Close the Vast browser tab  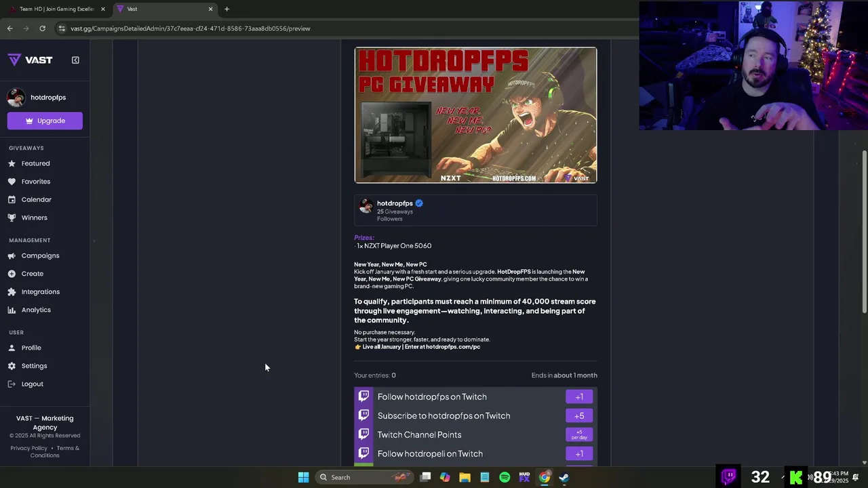point(210,9)
